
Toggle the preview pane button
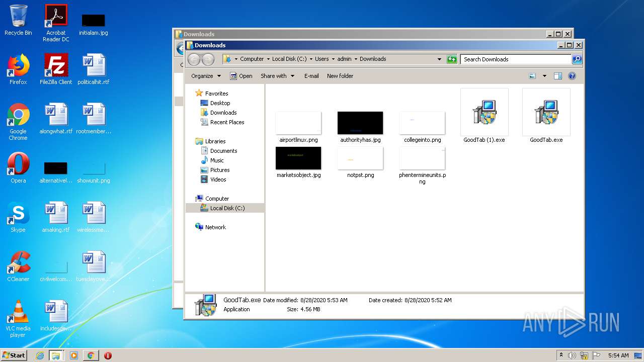[557, 76]
